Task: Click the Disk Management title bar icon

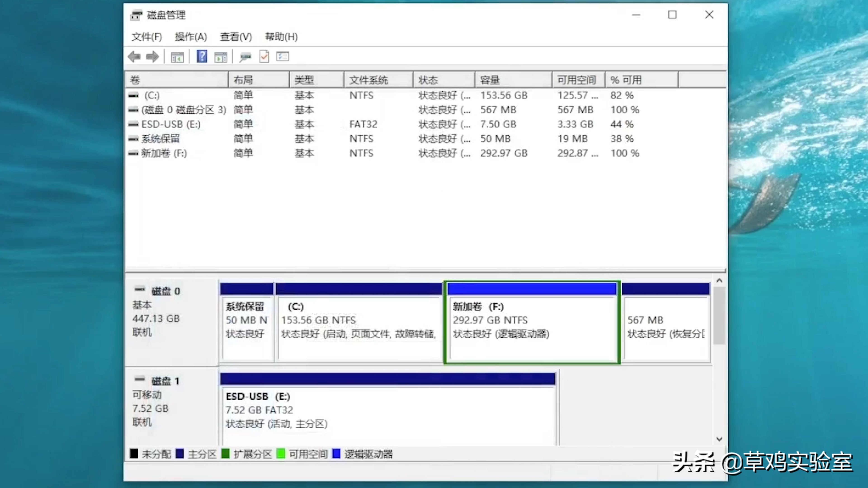Action: pyautogui.click(x=136, y=15)
